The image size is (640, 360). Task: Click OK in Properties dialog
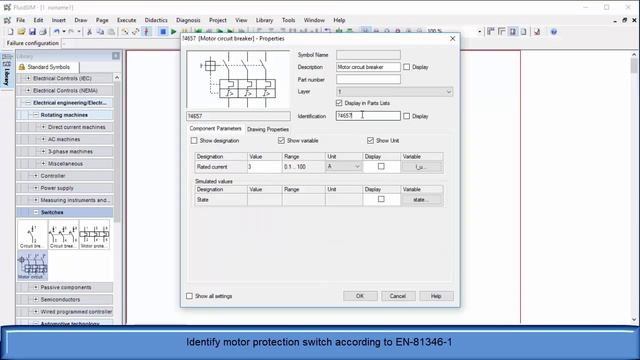click(360, 296)
